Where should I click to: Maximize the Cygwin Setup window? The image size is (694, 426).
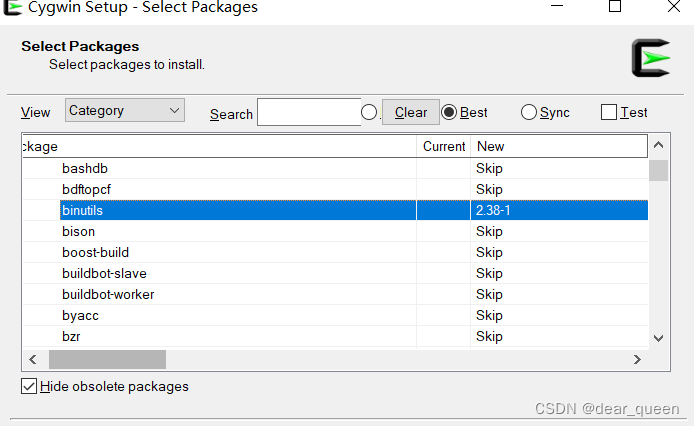point(615,6)
